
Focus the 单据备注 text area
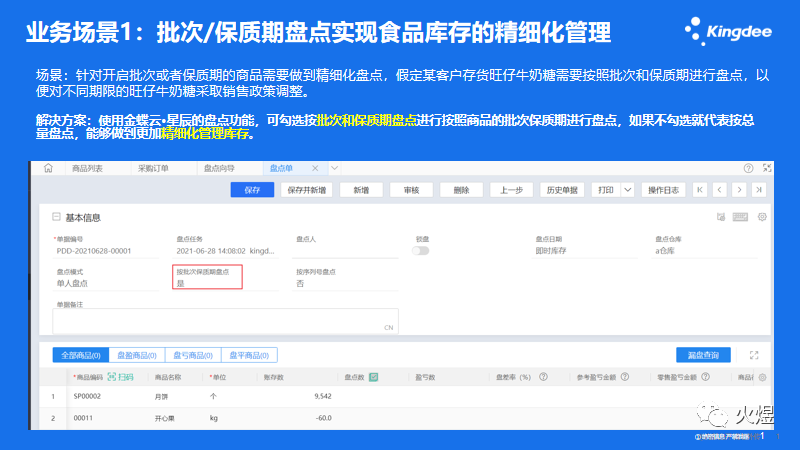point(225,321)
